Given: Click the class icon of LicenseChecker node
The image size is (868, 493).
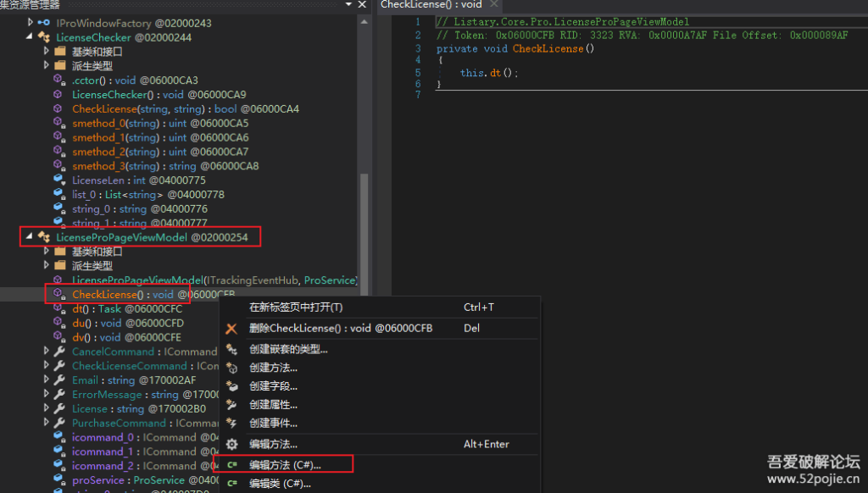Looking at the screenshot, I should (44, 37).
